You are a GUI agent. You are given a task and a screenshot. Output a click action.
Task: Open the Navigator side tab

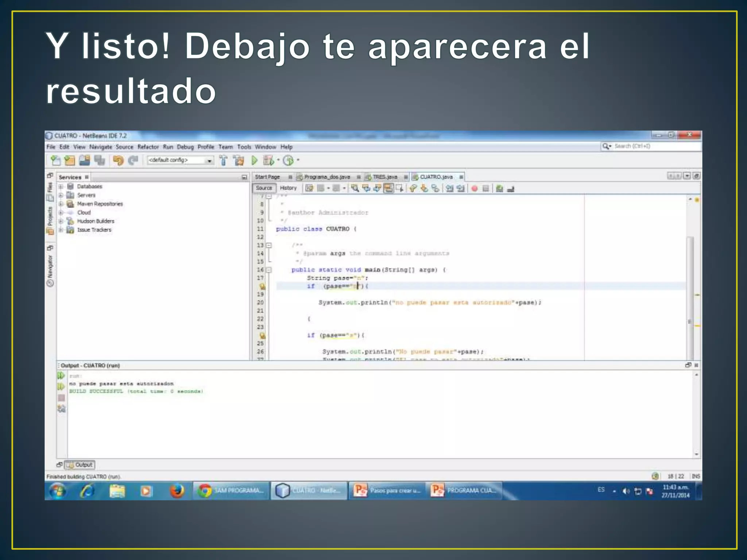[x=50, y=270]
